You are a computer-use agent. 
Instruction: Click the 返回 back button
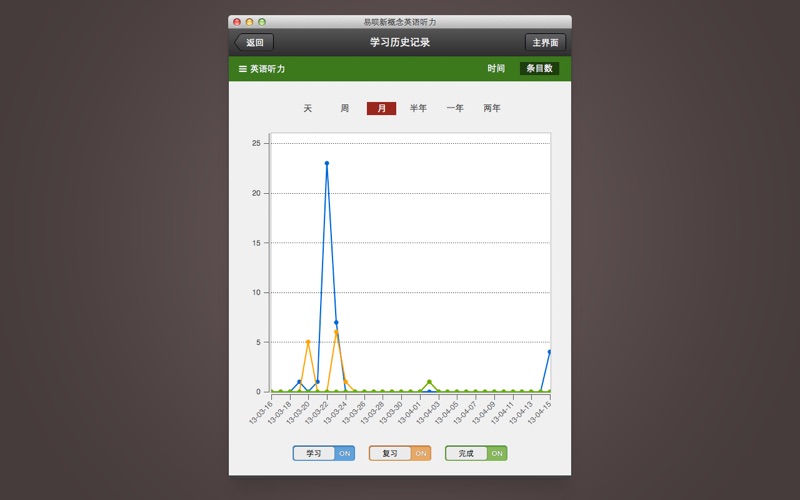click(254, 43)
